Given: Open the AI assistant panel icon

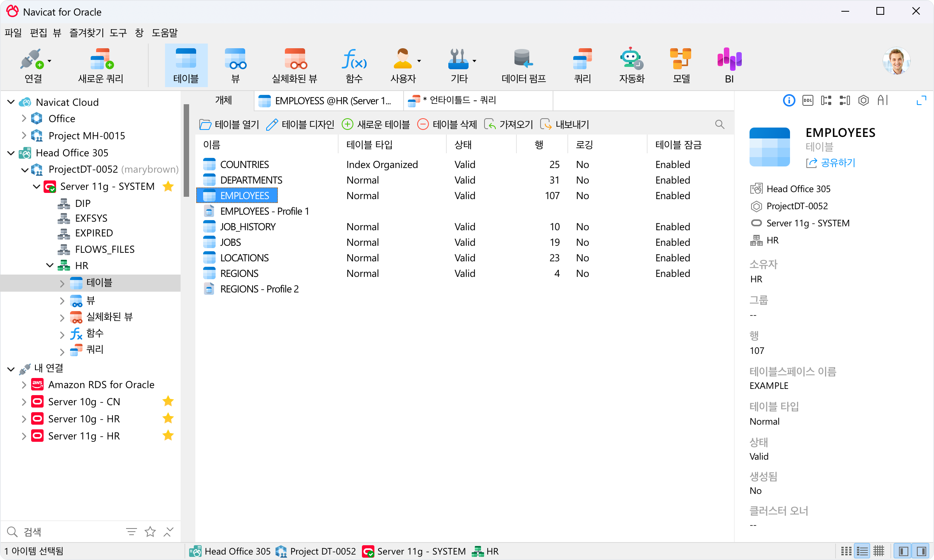Looking at the screenshot, I should point(883,101).
